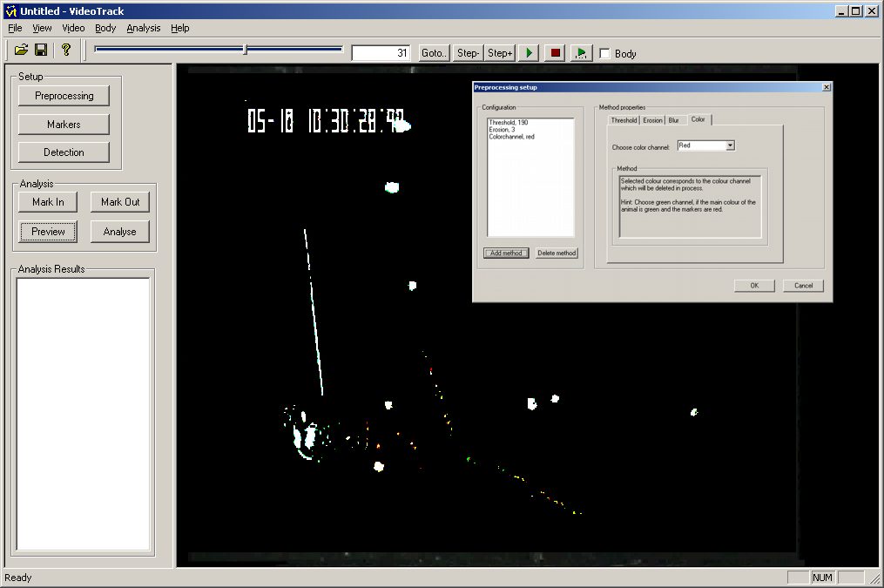Open the Analysis menu
Viewport: 884px width, 588px height.
(x=143, y=28)
